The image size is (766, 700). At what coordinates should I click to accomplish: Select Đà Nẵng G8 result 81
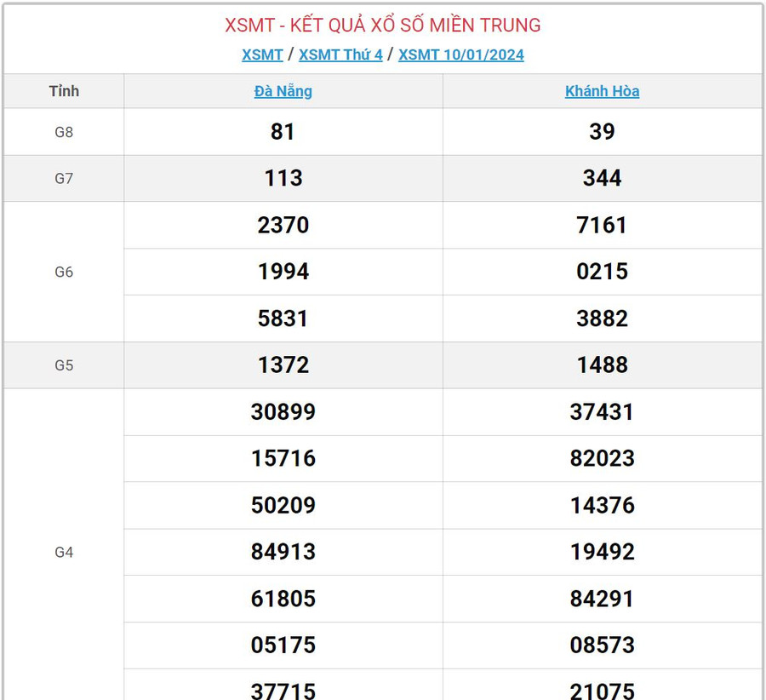[x=283, y=132]
